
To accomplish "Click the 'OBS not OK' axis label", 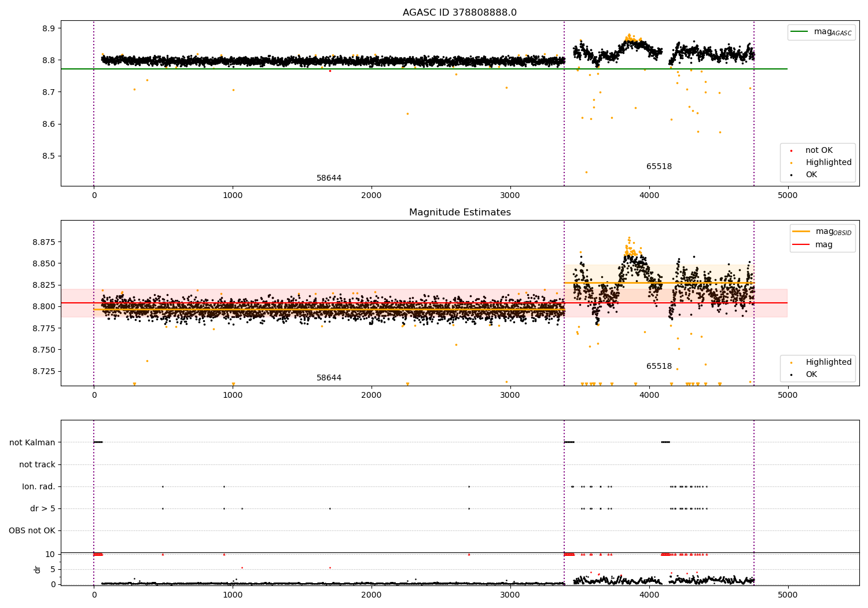I will (x=32, y=531).
